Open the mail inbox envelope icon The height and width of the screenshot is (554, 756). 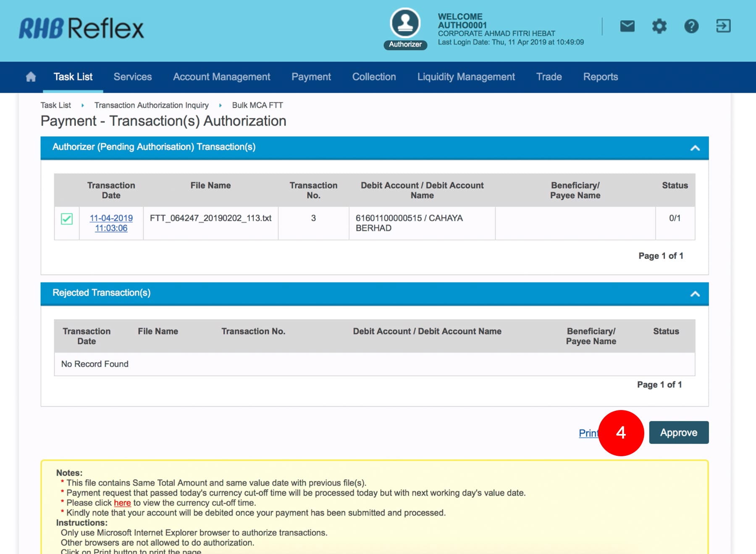pos(627,26)
